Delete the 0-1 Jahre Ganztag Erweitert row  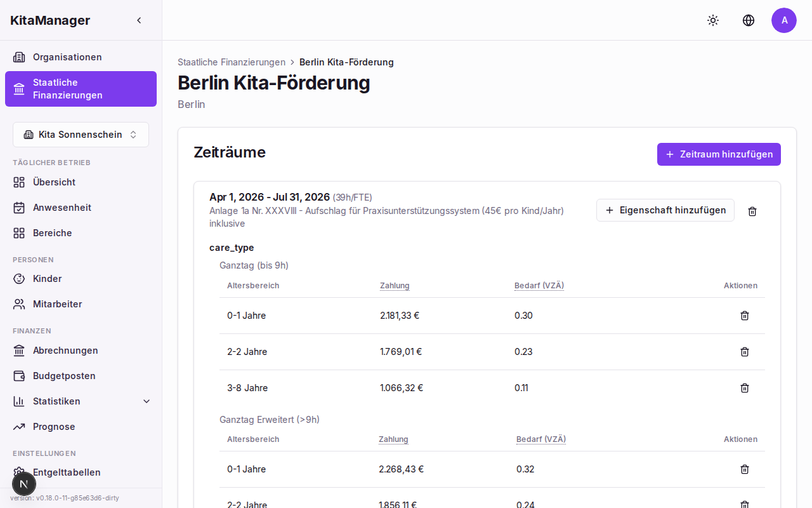pos(745,469)
